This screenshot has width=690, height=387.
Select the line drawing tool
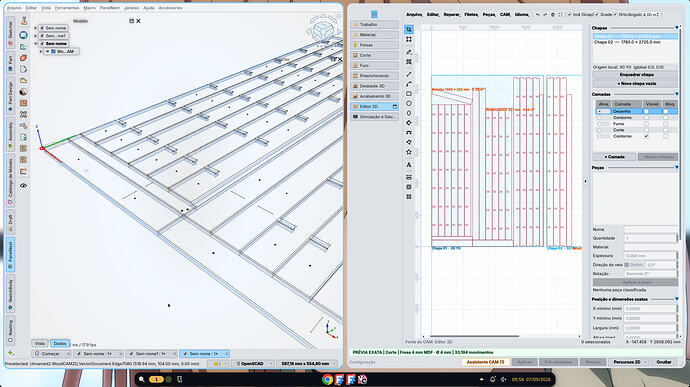coord(409,74)
